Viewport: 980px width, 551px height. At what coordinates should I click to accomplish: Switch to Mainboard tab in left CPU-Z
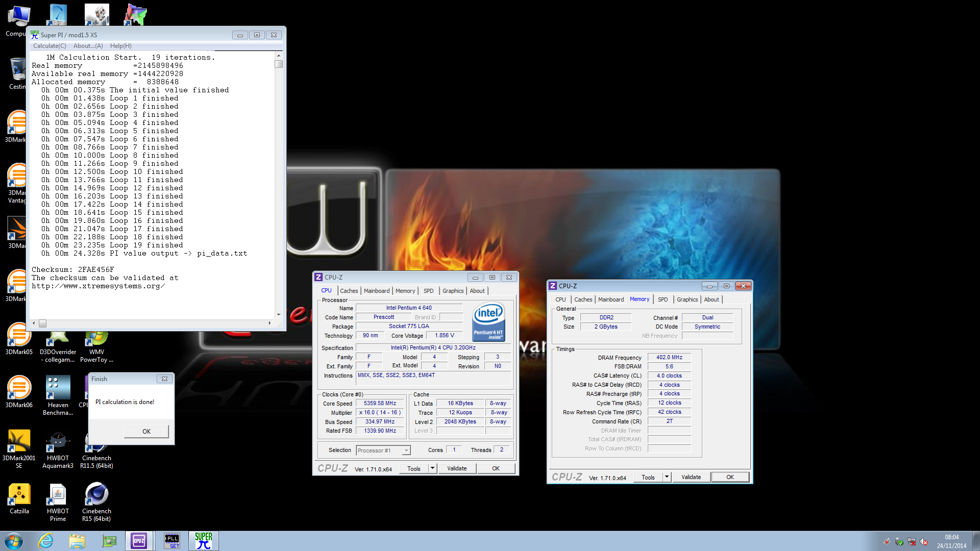click(377, 291)
